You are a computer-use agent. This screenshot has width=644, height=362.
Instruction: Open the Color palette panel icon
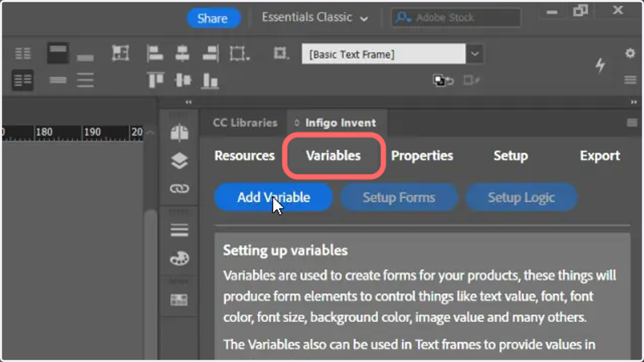point(179,259)
